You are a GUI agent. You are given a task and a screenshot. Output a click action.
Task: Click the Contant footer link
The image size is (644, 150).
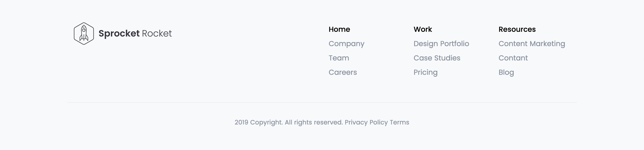(513, 58)
